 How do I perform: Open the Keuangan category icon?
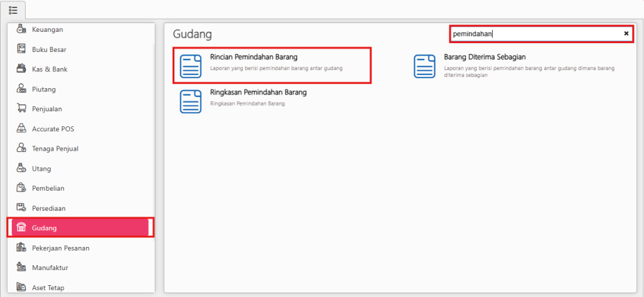click(x=21, y=29)
